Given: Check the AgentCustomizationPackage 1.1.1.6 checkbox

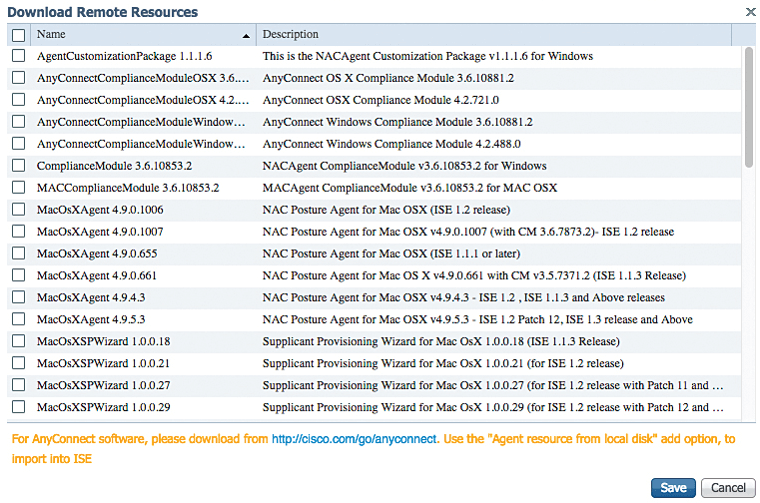Looking at the screenshot, I should pyautogui.click(x=18, y=56).
